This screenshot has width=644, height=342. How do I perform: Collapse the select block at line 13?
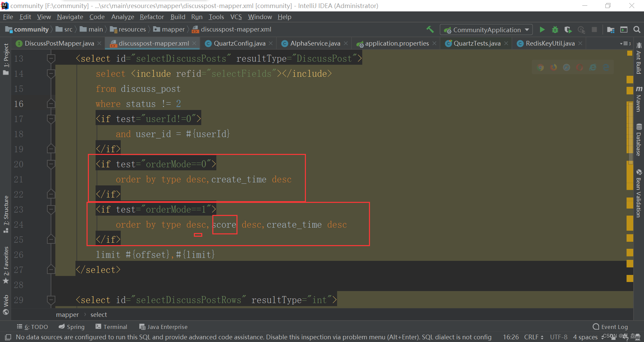(51, 59)
